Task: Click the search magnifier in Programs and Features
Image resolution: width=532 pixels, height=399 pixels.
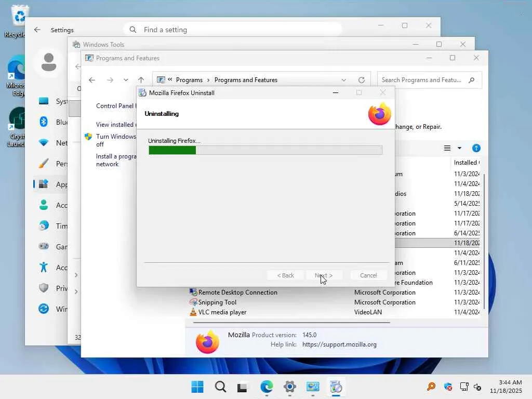Action: click(471, 80)
